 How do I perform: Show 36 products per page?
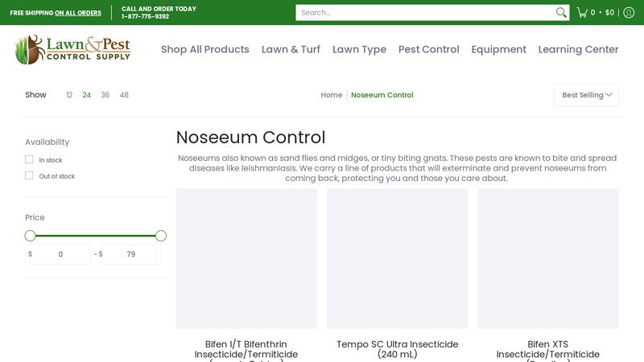[105, 95]
